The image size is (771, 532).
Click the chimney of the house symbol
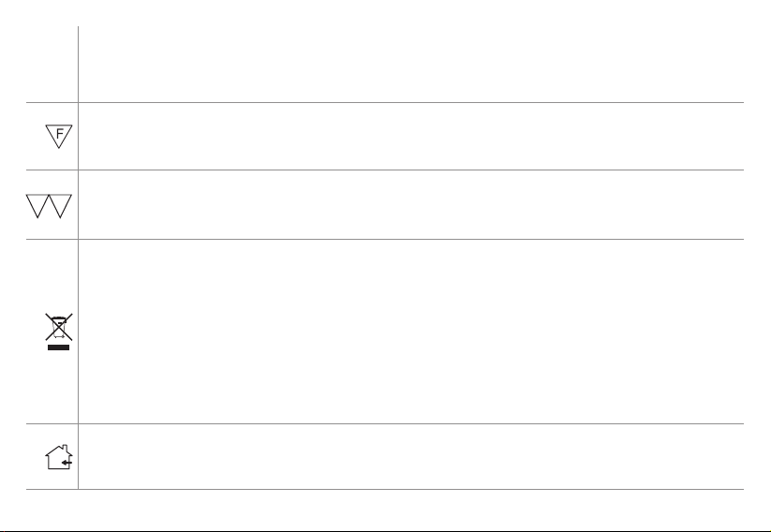tap(66, 448)
